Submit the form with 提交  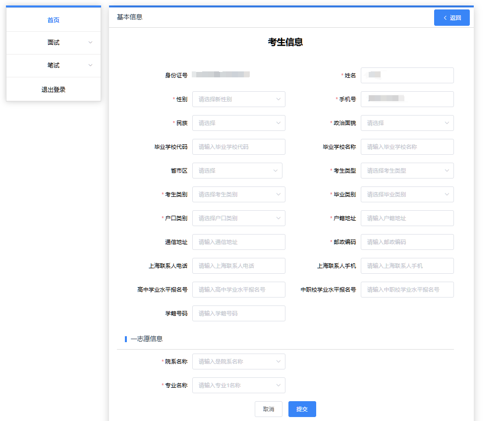click(302, 409)
